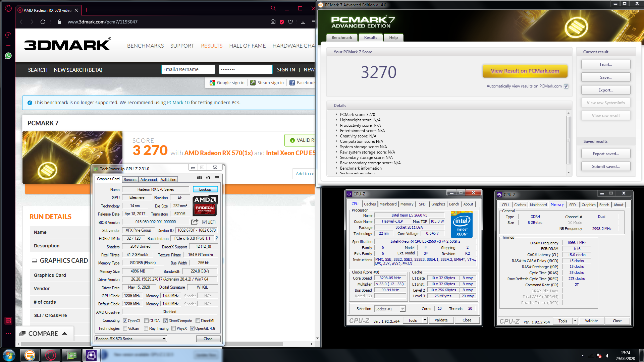Open CPU-Z from the taskbar
Screen dimensions: 644x362
[91, 355]
